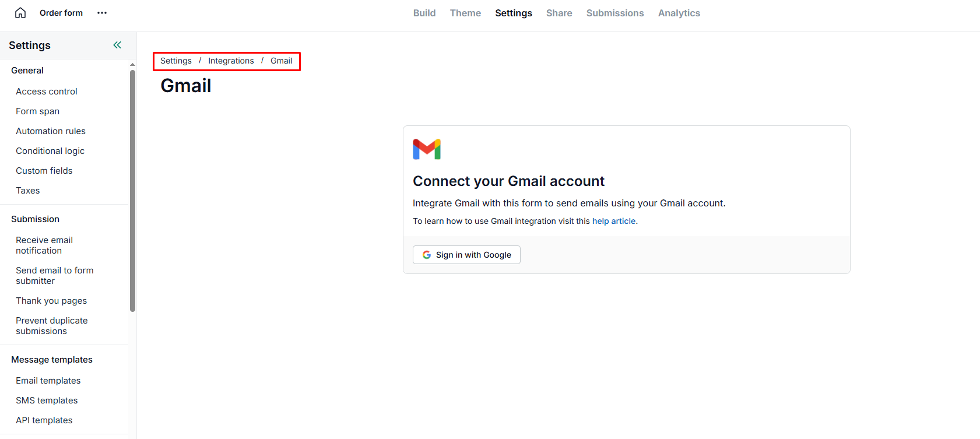
Task: Switch to the Theme tab
Action: 465,13
